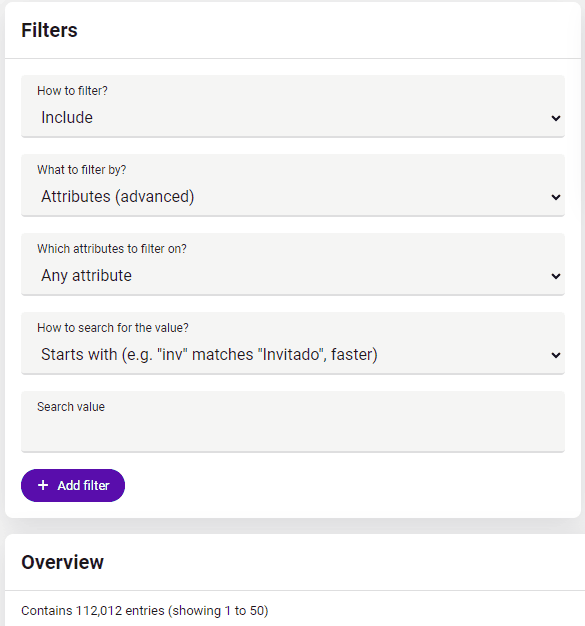
Task: Open the How to filter dropdown
Action: click(293, 106)
